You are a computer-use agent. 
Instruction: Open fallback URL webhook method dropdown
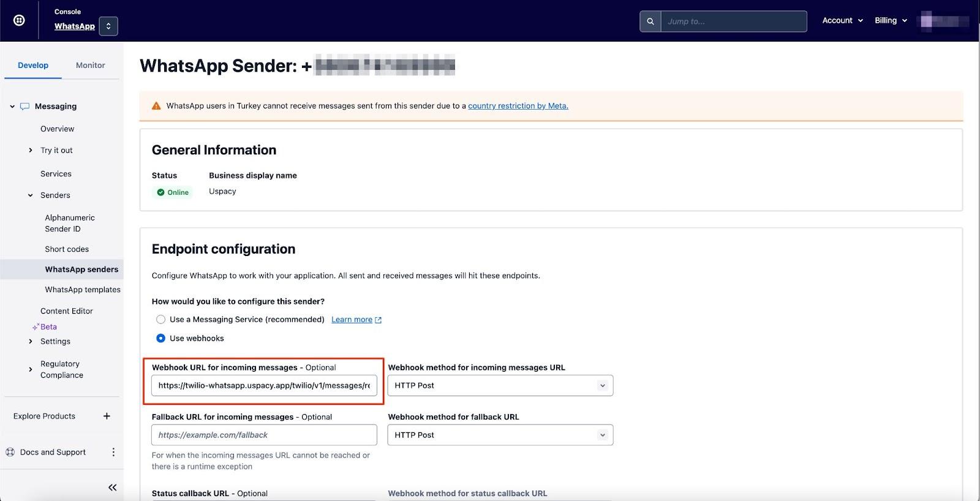(500, 435)
